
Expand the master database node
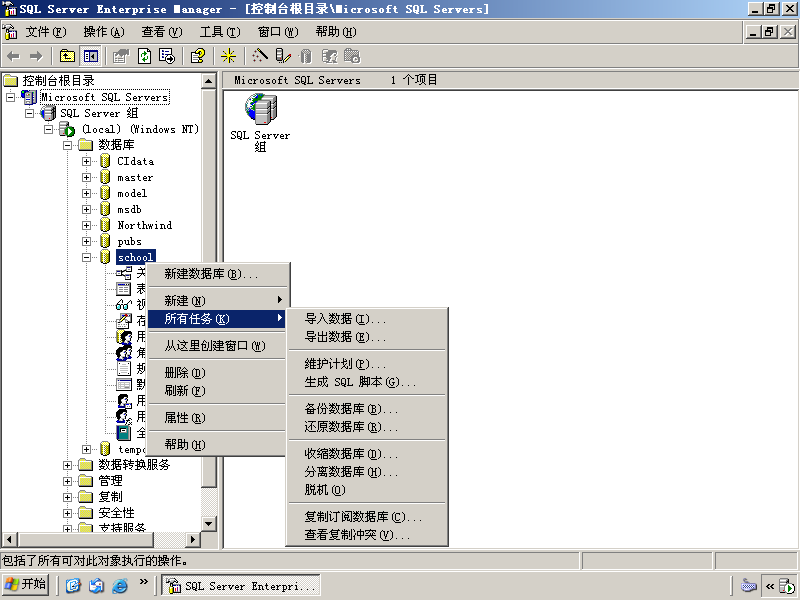point(86,178)
